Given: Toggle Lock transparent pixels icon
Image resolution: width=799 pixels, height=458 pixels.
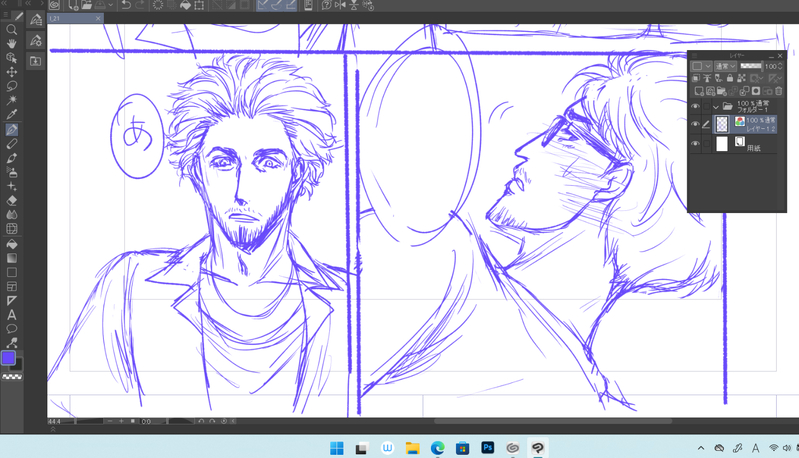Looking at the screenshot, I should point(741,78).
